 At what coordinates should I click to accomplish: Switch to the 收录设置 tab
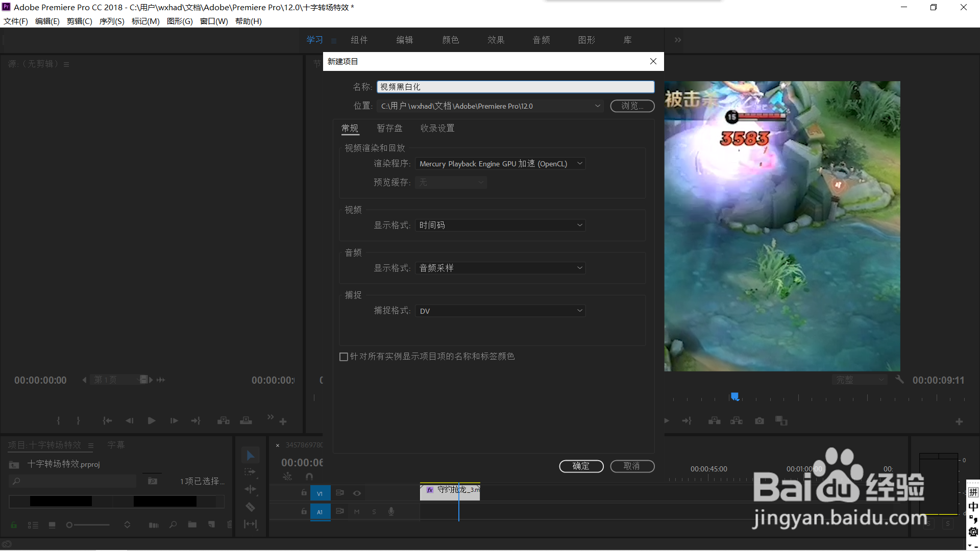pyautogui.click(x=437, y=128)
